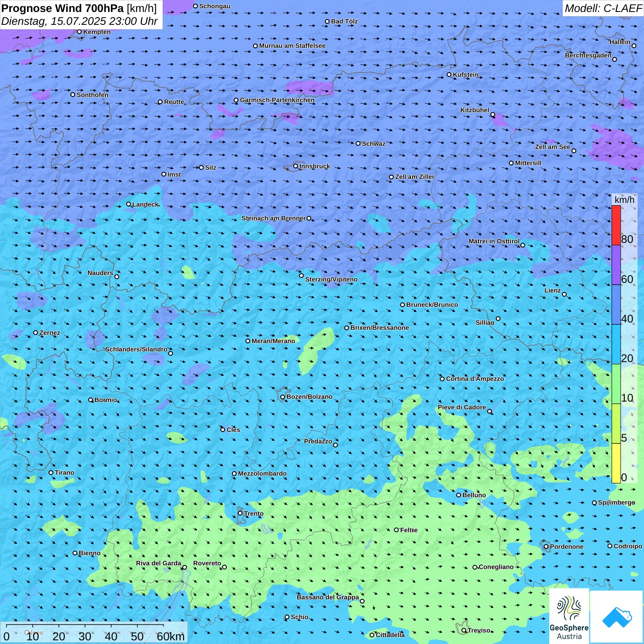Click the 'Brixen/Bressanone' label

(x=379, y=328)
